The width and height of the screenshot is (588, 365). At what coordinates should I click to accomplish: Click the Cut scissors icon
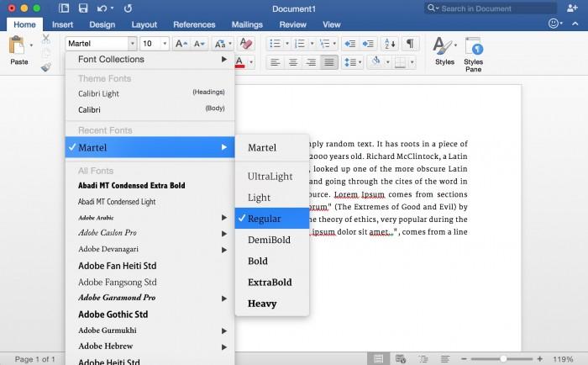[46, 39]
